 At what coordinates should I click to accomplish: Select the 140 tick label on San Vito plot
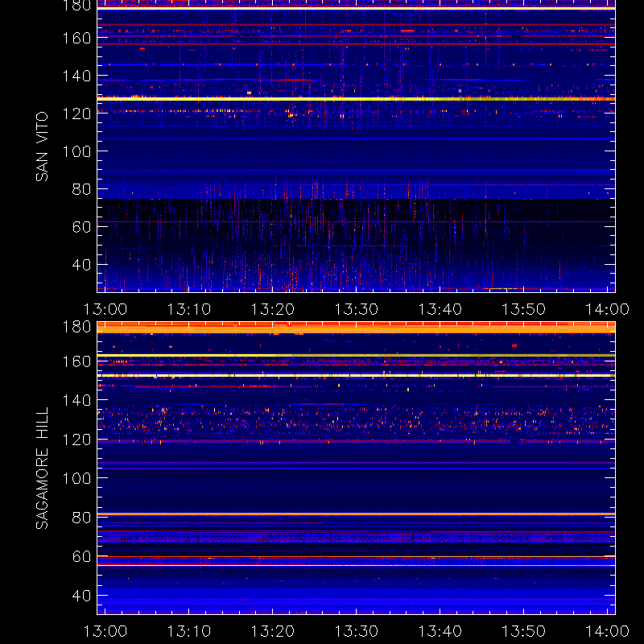coord(76,76)
